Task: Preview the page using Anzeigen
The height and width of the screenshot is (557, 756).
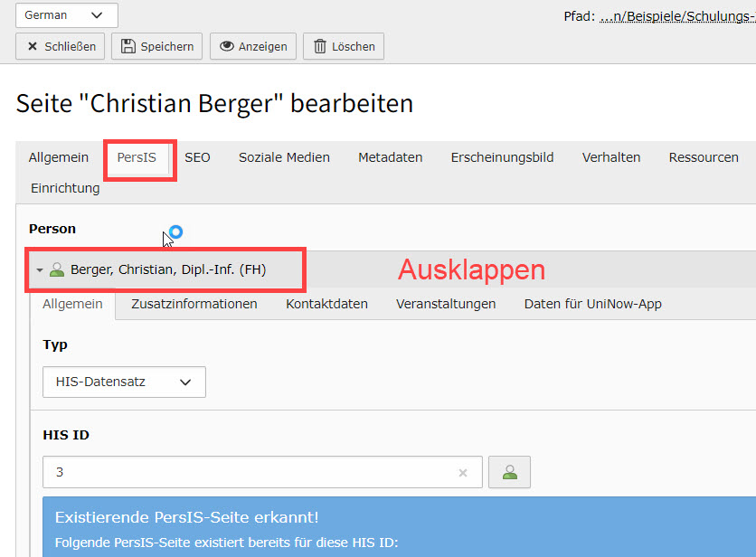Action: (253, 46)
